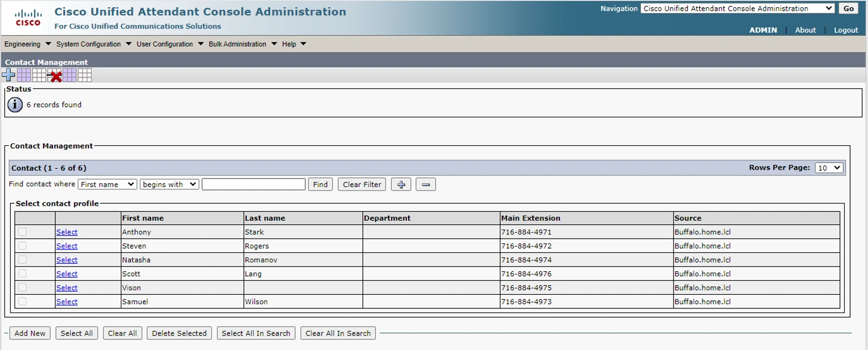868x350 pixels.
Task: Open the Bulk Administration menu
Action: (243, 44)
